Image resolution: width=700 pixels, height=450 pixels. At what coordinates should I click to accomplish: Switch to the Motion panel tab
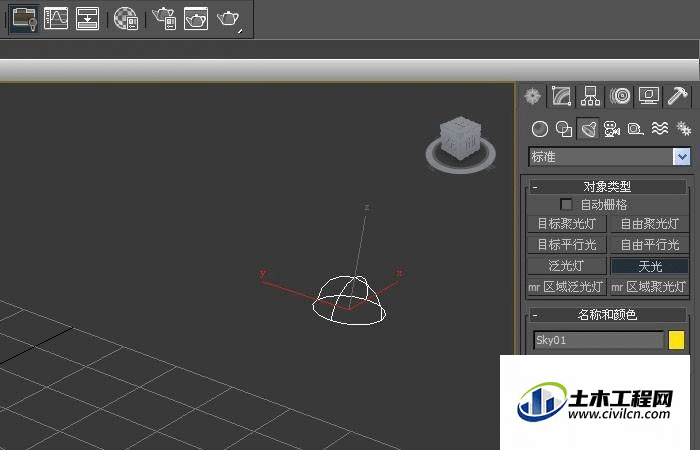tap(620, 96)
